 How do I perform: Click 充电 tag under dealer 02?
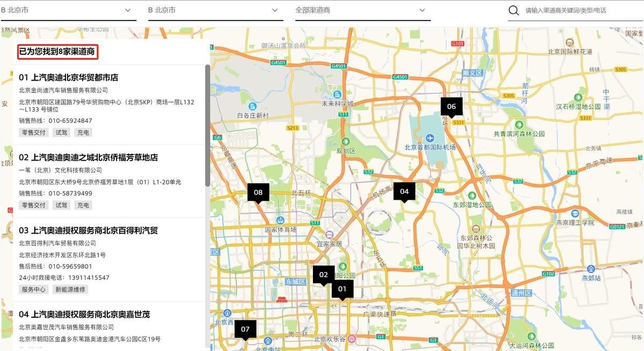click(x=83, y=205)
